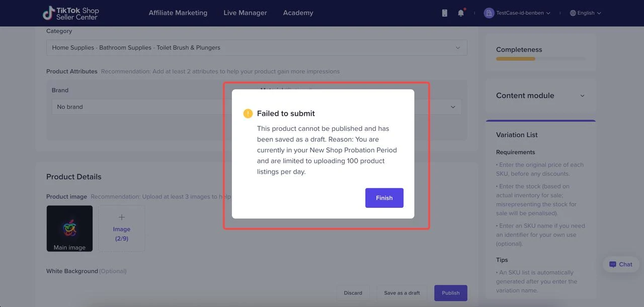Screen dimensions: 644x307
Task: Open the Chat support widget
Action: 620,264
